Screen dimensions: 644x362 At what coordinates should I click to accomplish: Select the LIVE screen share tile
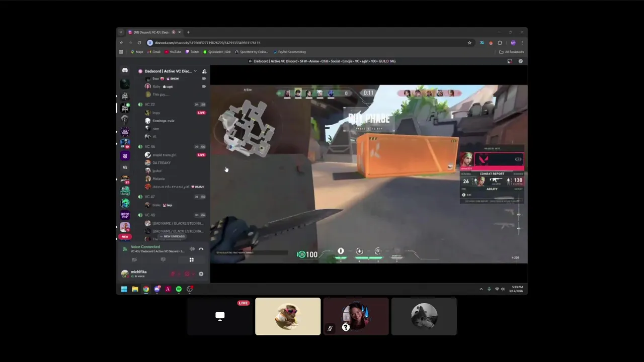[x=220, y=316]
